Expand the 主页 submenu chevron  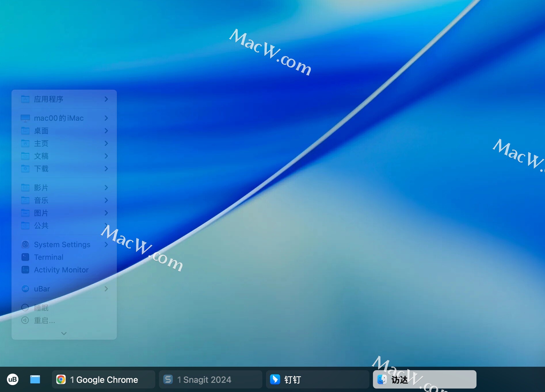(106, 143)
